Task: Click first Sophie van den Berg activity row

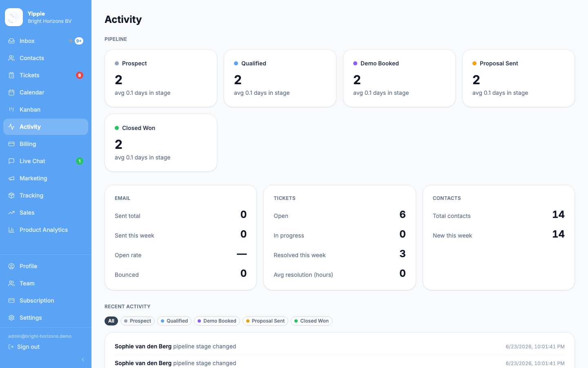Action: pyautogui.click(x=340, y=346)
